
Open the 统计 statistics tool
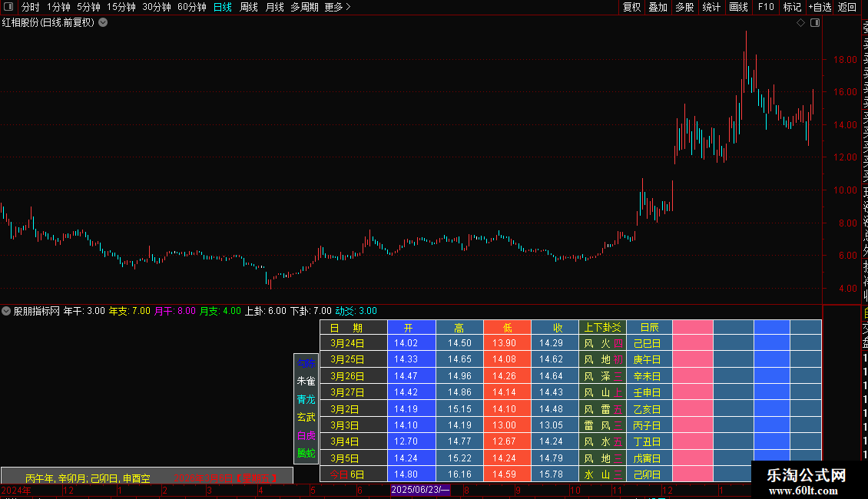pos(711,7)
